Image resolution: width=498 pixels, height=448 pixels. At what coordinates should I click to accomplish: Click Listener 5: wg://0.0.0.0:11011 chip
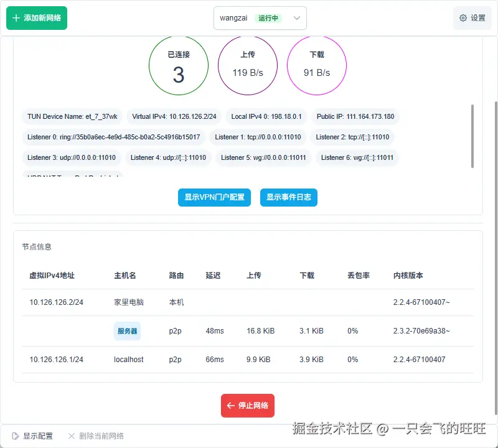pos(263,157)
